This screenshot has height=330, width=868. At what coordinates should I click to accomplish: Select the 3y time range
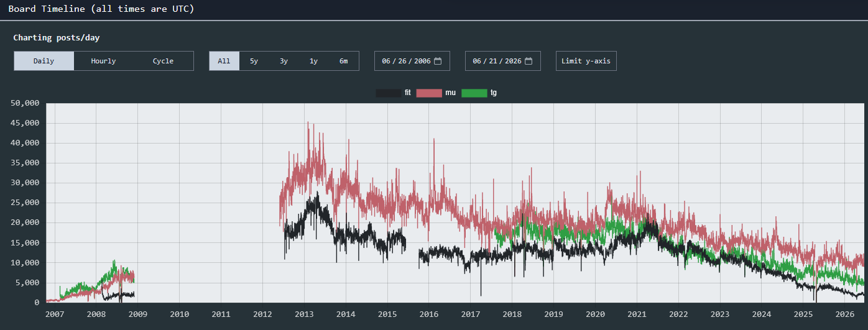click(284, 61)
